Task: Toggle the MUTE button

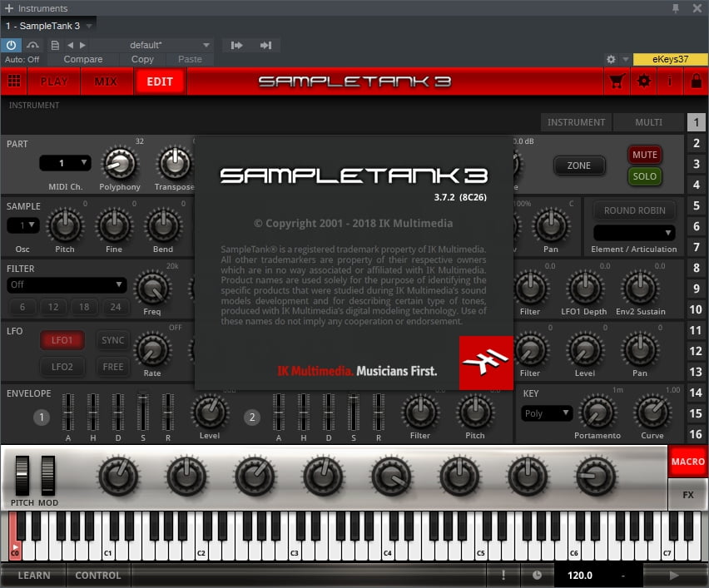Action: coord(645,155)
